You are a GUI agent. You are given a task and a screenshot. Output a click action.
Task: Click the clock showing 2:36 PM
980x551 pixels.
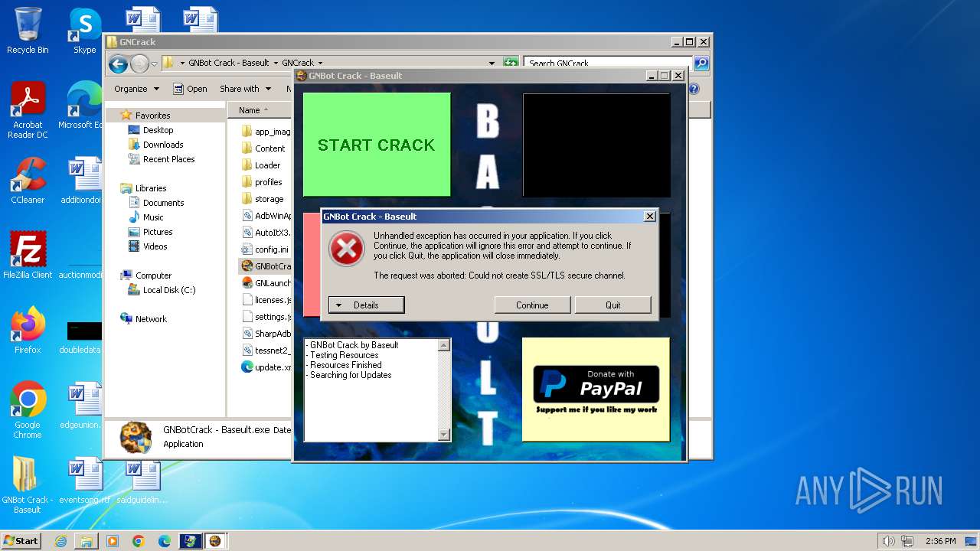point(940,541)
